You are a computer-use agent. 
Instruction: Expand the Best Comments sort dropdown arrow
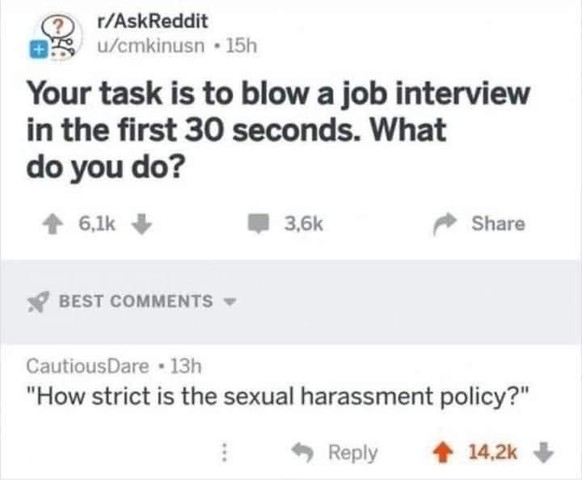tap(230, 302)
